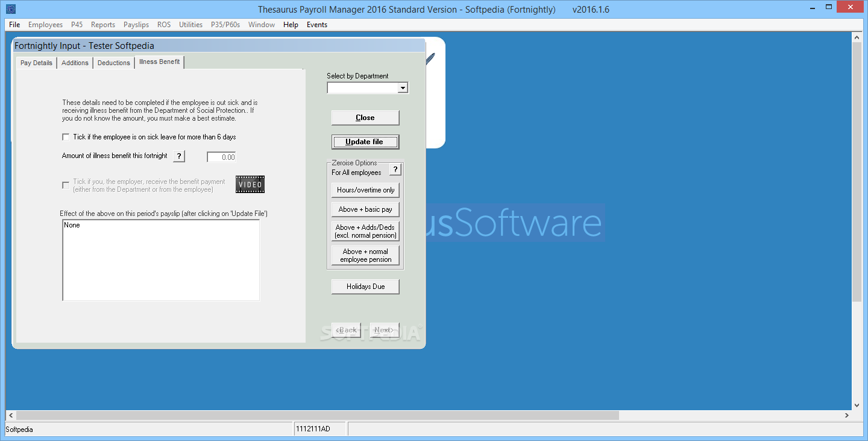Viewport: 868px width, 441px height.
Task: Click the vertical scrollbar thumb
Action: coord(857,171)
